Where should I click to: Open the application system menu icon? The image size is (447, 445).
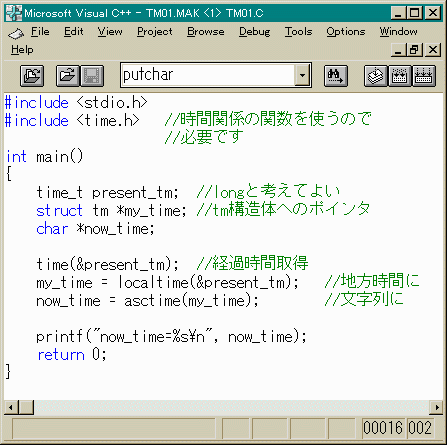[x=14, y=13]
